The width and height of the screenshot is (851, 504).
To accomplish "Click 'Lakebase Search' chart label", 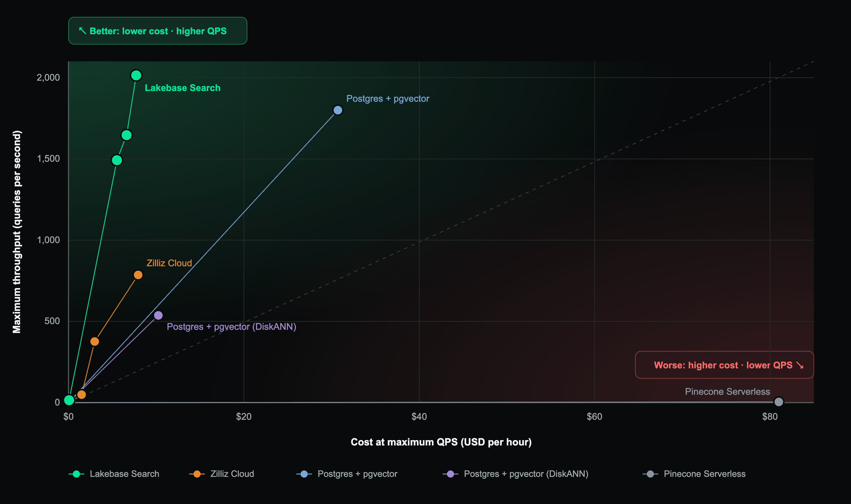I will [182, 88].
